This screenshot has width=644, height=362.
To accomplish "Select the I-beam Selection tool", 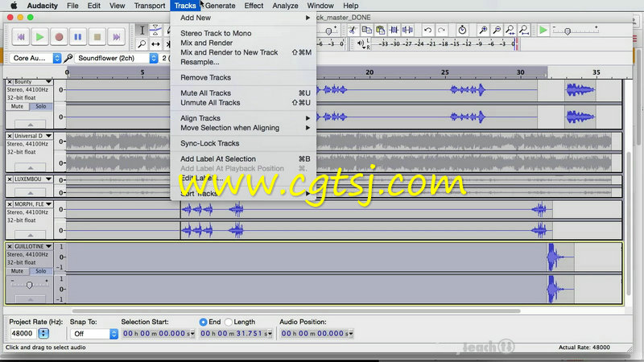I will coord(142,30).
